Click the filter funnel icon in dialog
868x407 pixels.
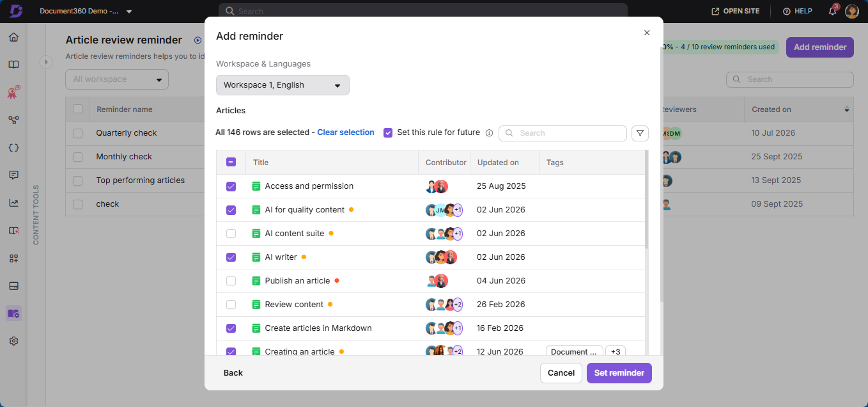[x=640, y=133]
